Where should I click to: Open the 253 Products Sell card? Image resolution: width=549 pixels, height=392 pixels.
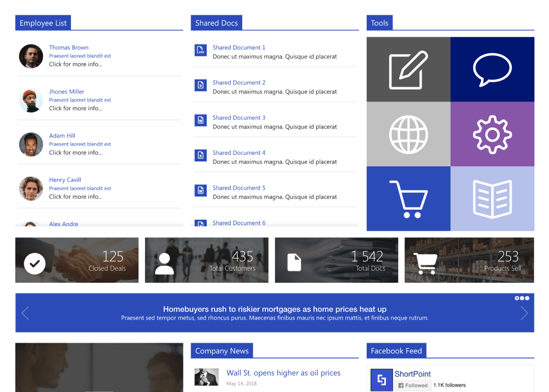[469, 260]
